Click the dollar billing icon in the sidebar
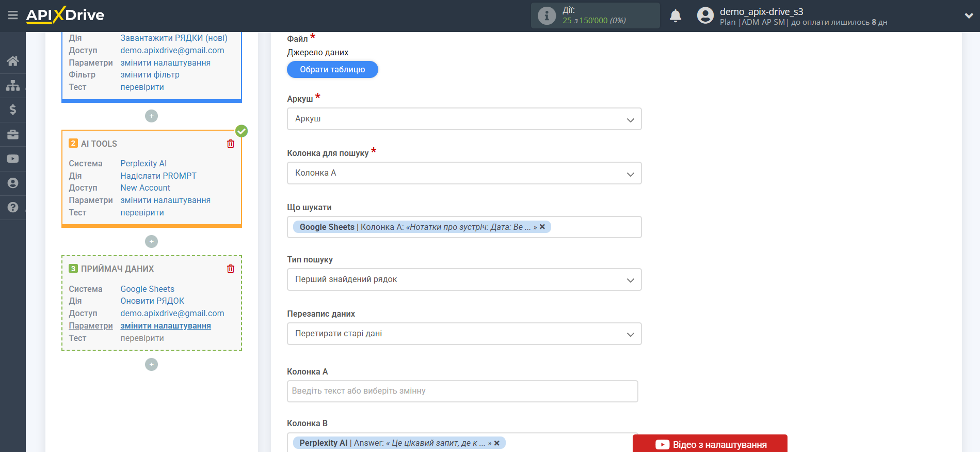The width and height of the screenshot is (980, 452). click(13, 110)
